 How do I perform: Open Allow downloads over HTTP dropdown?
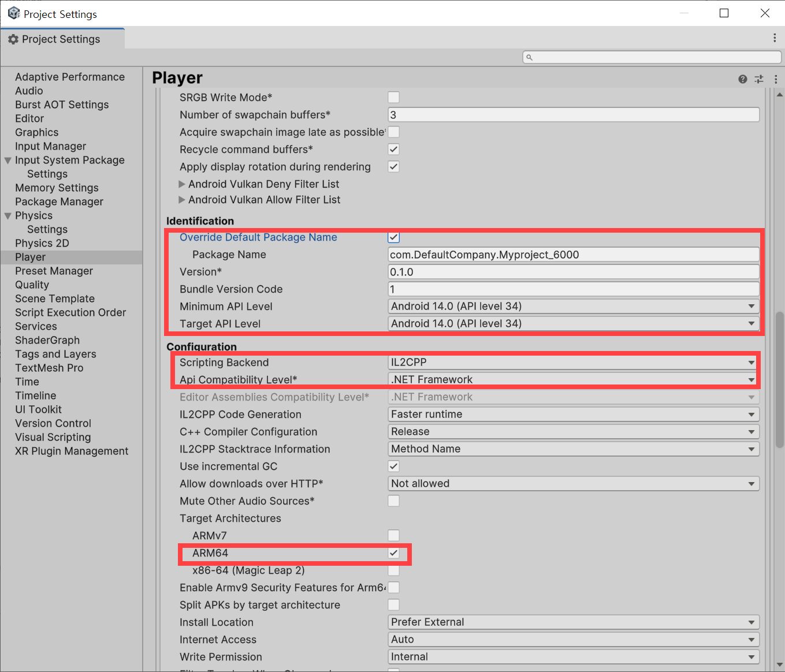(574, 484)
